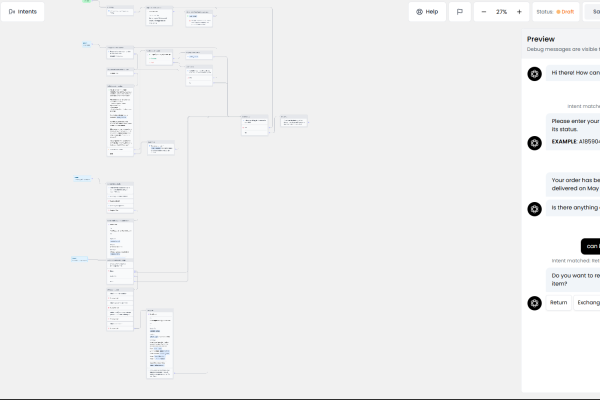600x400 pixels.
Task: Zoom out with the minus icon
Action: pyautogui.click(x=484, y=11)
